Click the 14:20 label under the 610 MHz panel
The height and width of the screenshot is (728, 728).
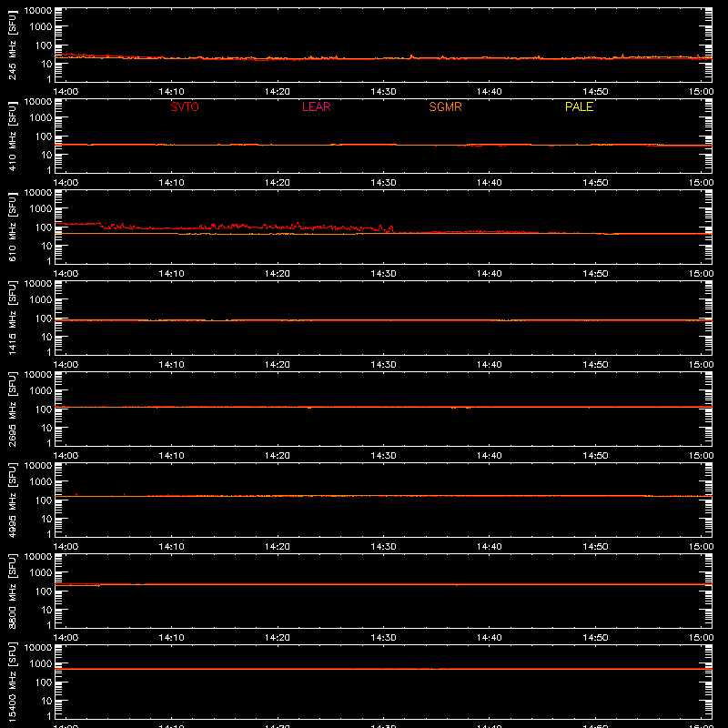coord(278,274)
